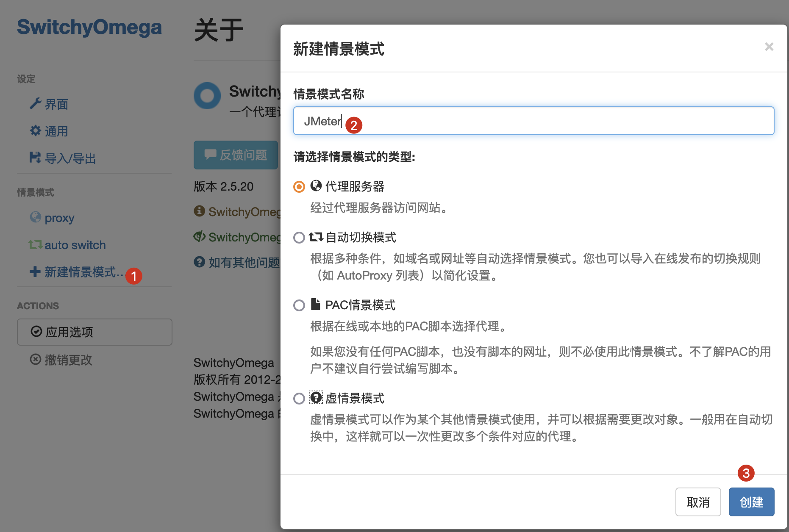This screenshot has width=789, height=532.
Task: Click the 关于 page heading
Action: (219, 30)
